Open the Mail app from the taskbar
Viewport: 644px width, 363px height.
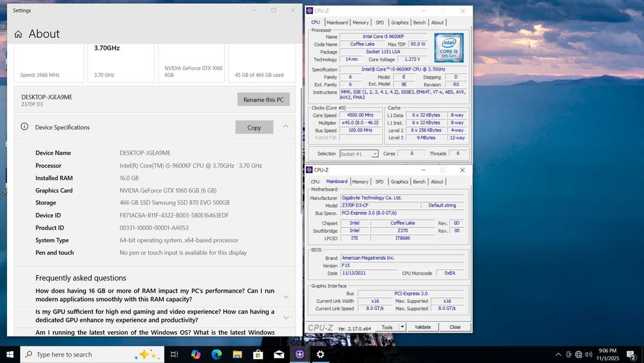pos(279,355)
